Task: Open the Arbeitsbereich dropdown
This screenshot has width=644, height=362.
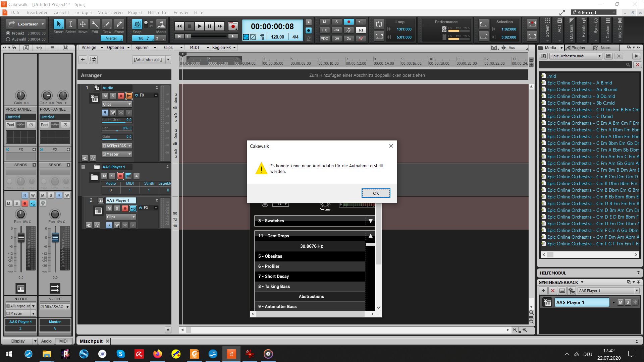Action: 168,60
